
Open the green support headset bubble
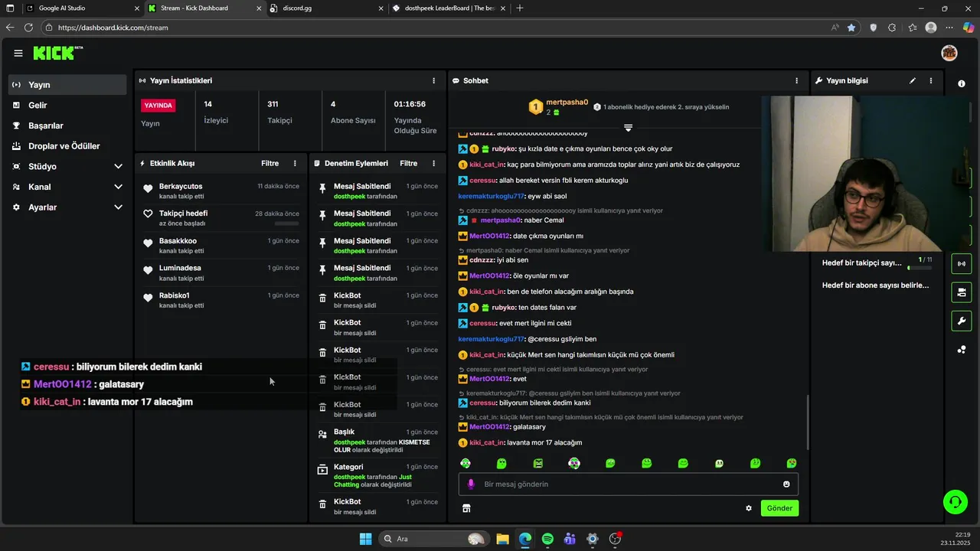(955, 502)
